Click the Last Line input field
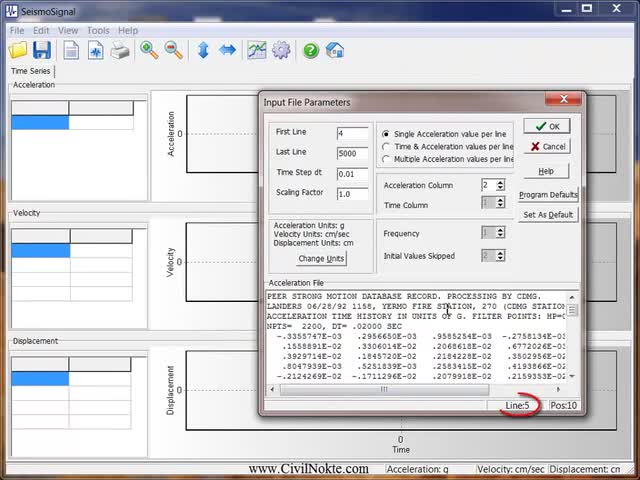Screen dimensions: 640x480 coord(352,153)
